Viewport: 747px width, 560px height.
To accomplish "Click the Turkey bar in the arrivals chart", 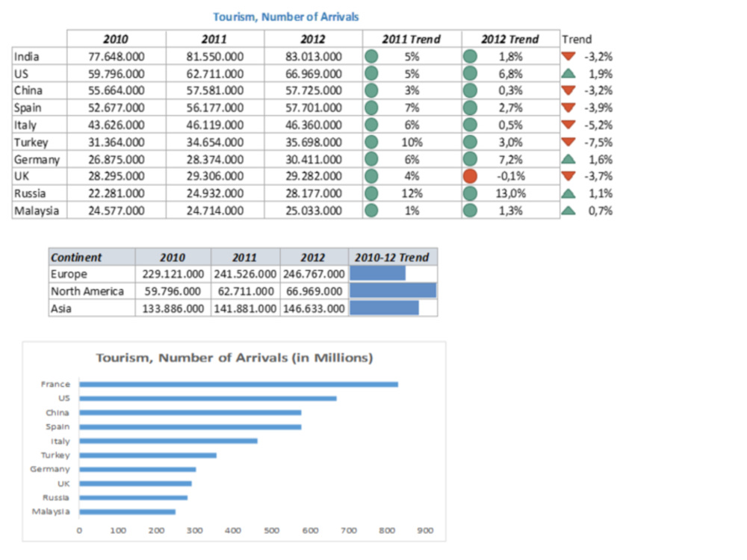I will click(x=148, y=455).
